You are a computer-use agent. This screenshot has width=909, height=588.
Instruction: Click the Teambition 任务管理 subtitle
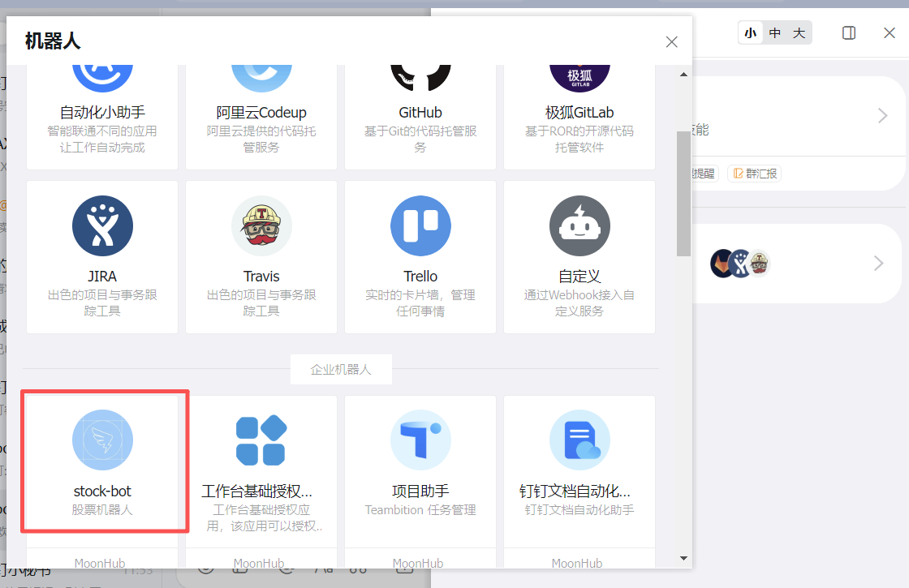(420, 510)
